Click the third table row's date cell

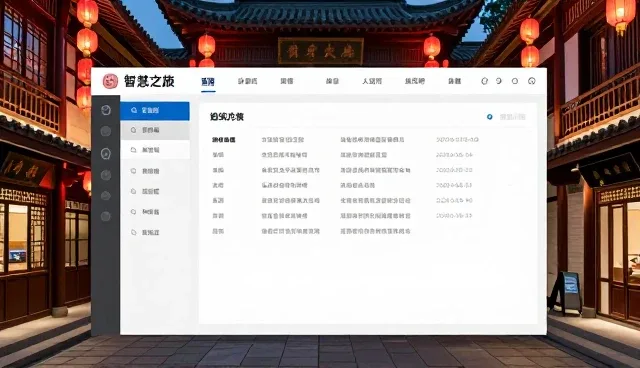tap(454, 170)
